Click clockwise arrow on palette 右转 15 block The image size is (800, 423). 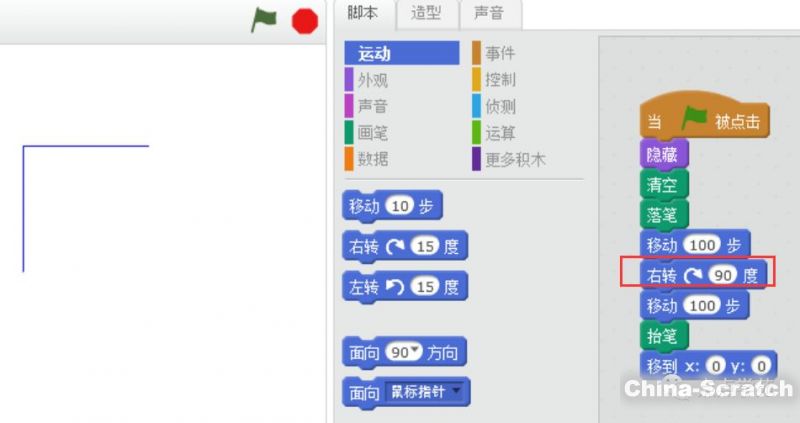(x=394, y=246)
